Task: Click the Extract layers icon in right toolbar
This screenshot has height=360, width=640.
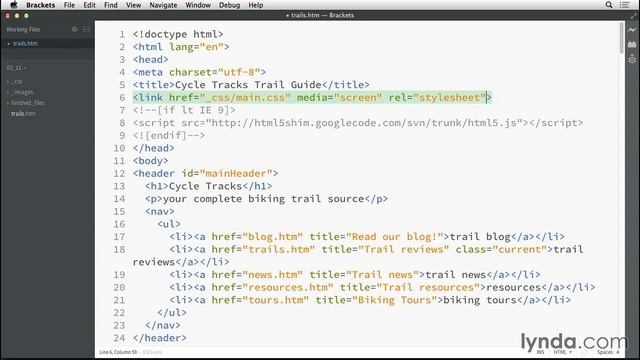Action: [x=632, y=59]
